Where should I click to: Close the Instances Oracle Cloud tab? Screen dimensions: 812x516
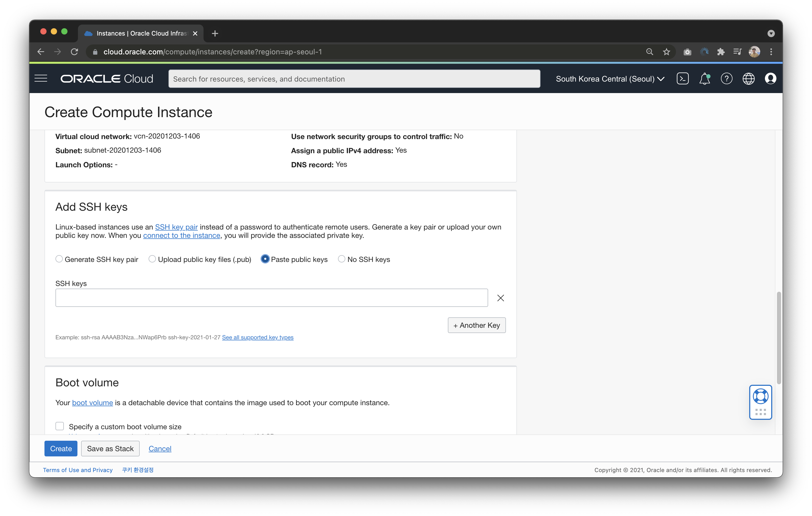pos(195,33)
